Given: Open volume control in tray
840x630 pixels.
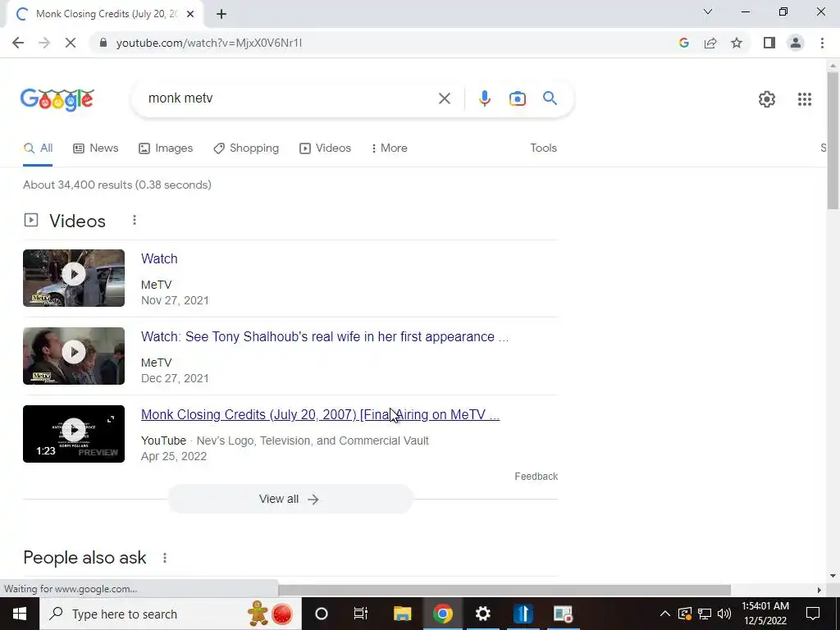Looking at the screenshot, I should pos(724,614).
